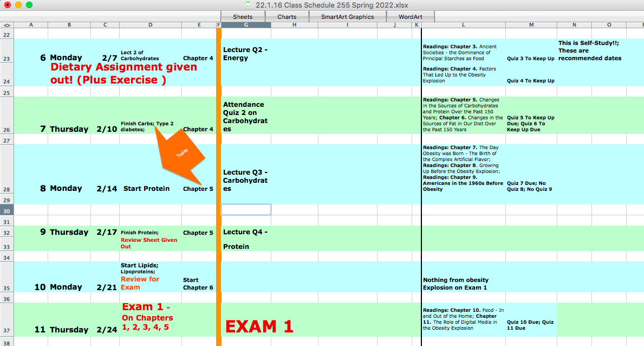Screen dimensions: 644x346
Task: Select the large red "EXAM 1" cell
Action: coord(259,326)
